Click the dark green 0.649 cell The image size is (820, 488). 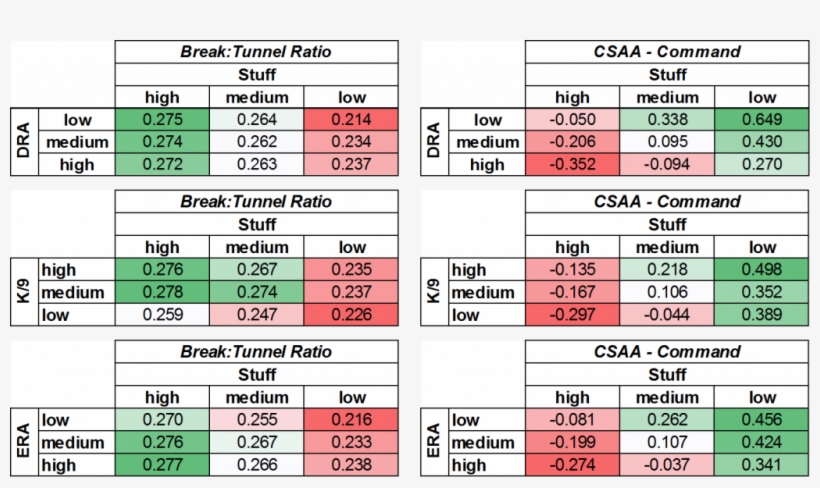761,120
